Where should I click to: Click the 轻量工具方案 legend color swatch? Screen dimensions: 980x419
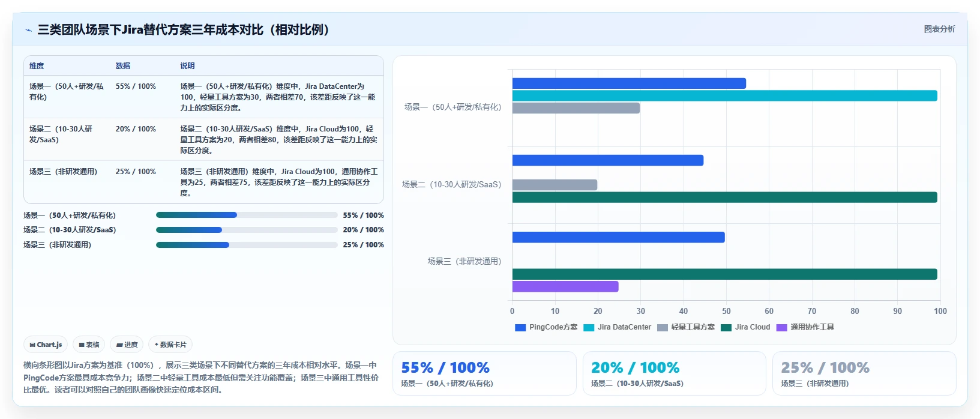(663, 328)
